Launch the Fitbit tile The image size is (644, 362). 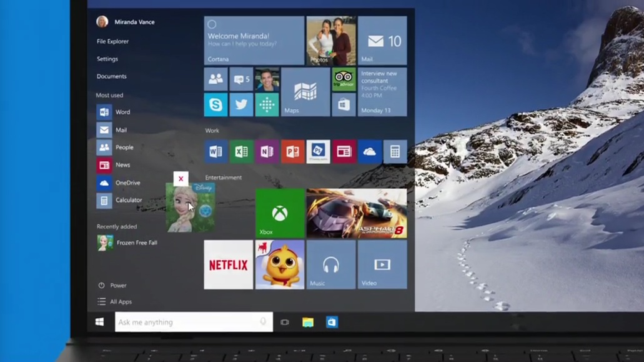267,105
